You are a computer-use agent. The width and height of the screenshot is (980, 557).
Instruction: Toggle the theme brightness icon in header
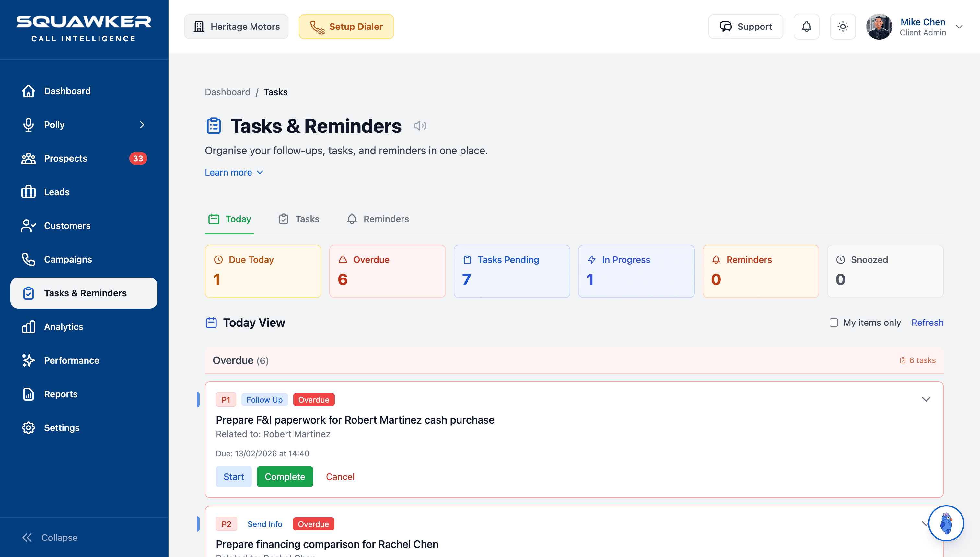point(843,27)
